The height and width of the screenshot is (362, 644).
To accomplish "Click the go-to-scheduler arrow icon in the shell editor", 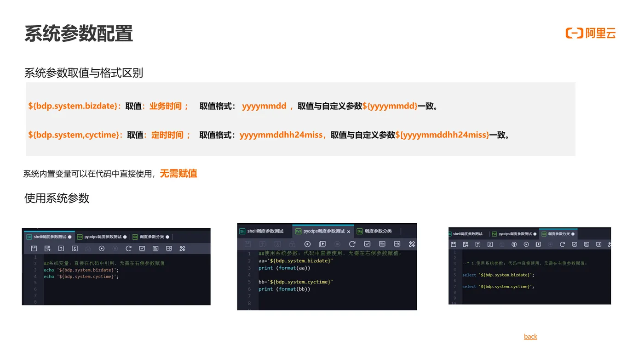I will [169, 249].
